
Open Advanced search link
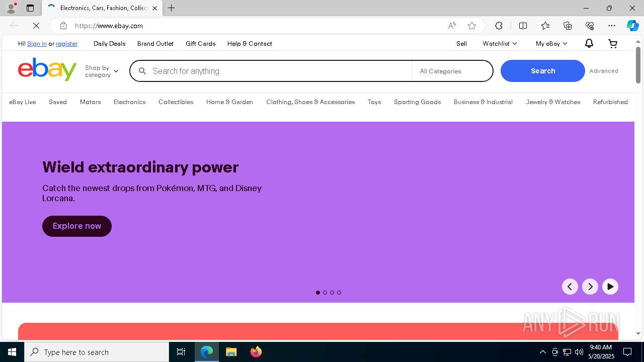pos(604,71)
